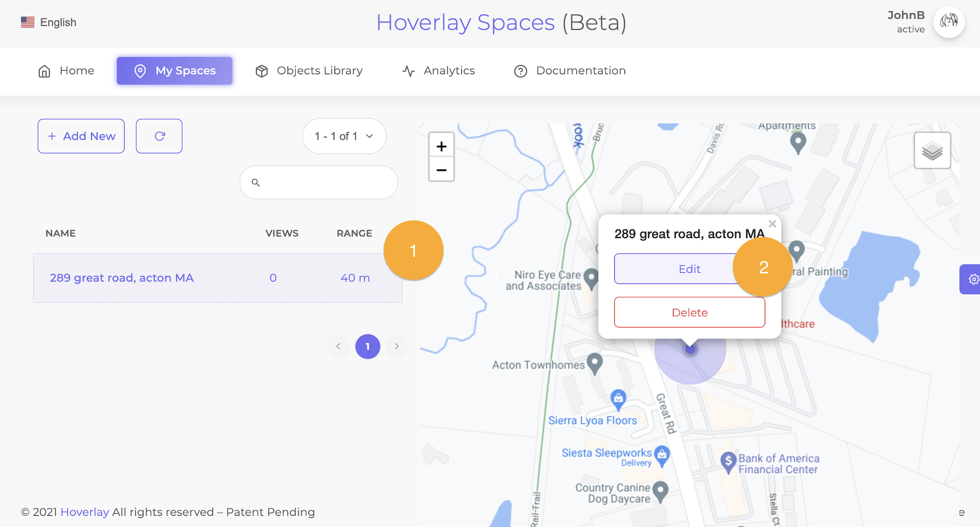Open the Hoverlay link in the footer
This screenshot has height=527, width=980.
(84, 512)
